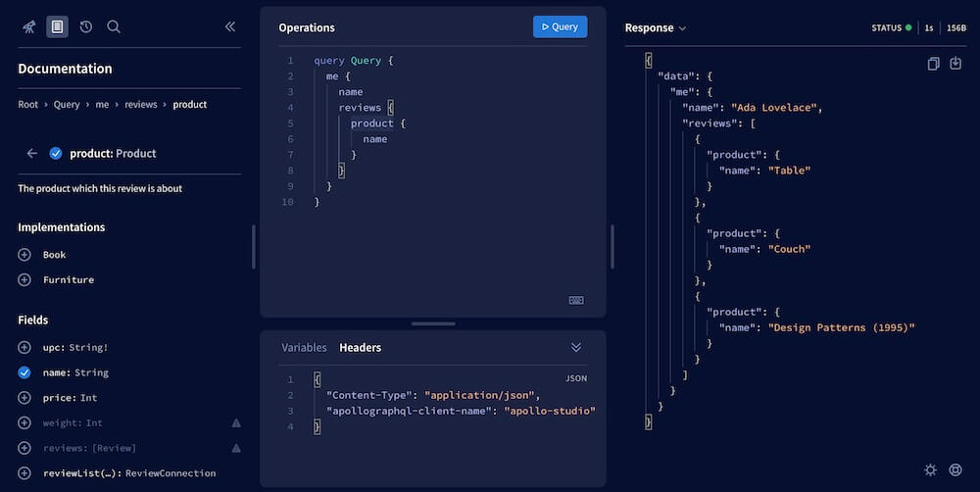The height and width of the screenshot is (492, 980).
Task: Select the Documentation panel icon
Action: coord(57,26)
